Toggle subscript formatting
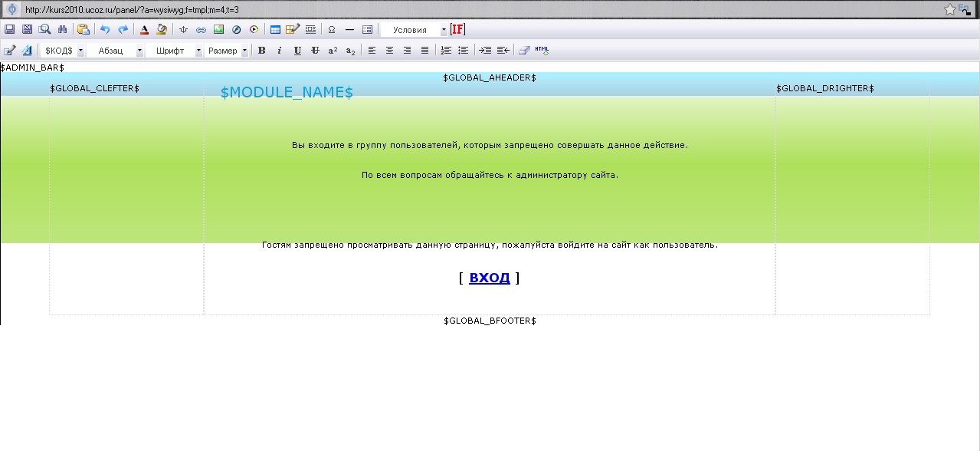Screen dimensions: 980x451 pyautogui.click(x=350, y=51)
